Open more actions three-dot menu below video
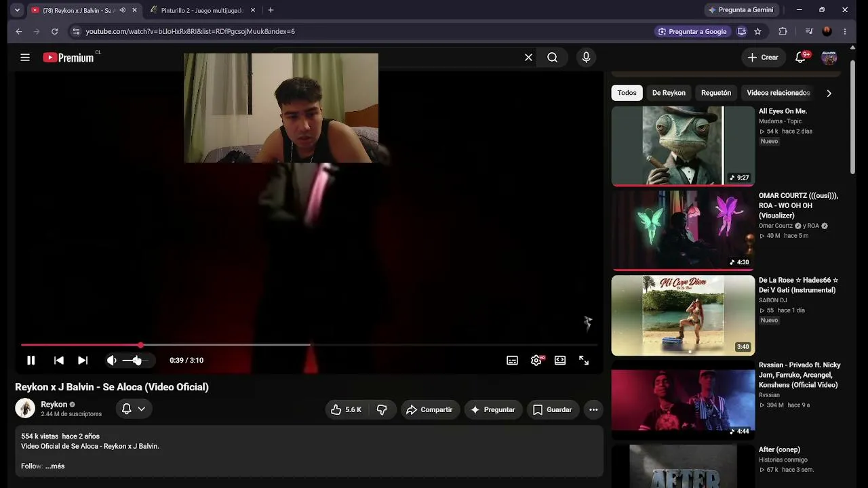This screenshot has width=868, height=488. [x=593, y=409]
